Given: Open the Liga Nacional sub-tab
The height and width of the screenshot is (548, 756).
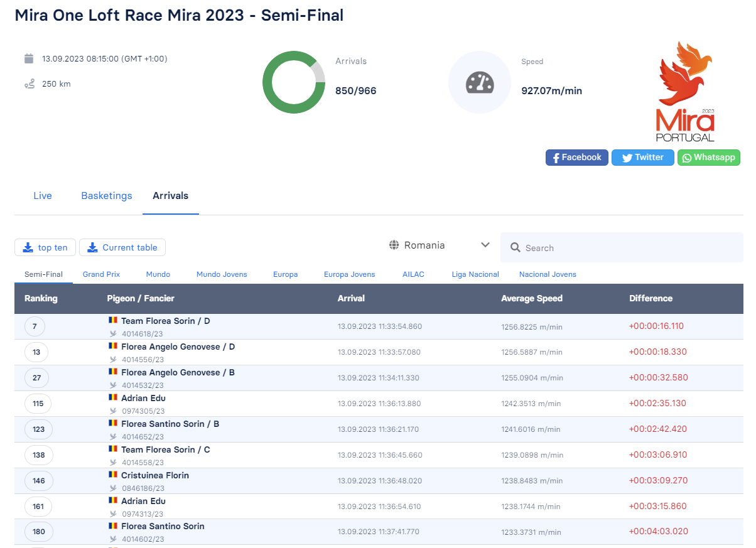Looking at the screenshot, I should 475,274.
